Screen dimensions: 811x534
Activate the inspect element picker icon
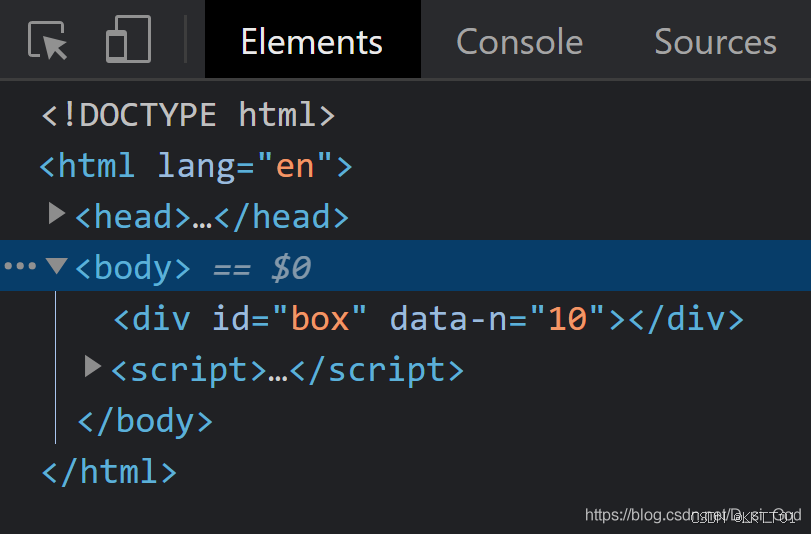[x=47, y=40]
